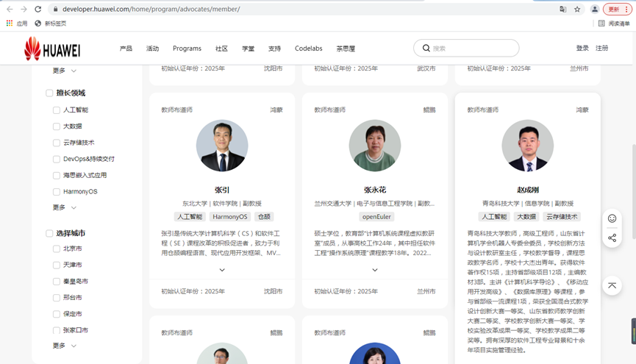Reload the page
636x364 pixels.
coord(37,9)
